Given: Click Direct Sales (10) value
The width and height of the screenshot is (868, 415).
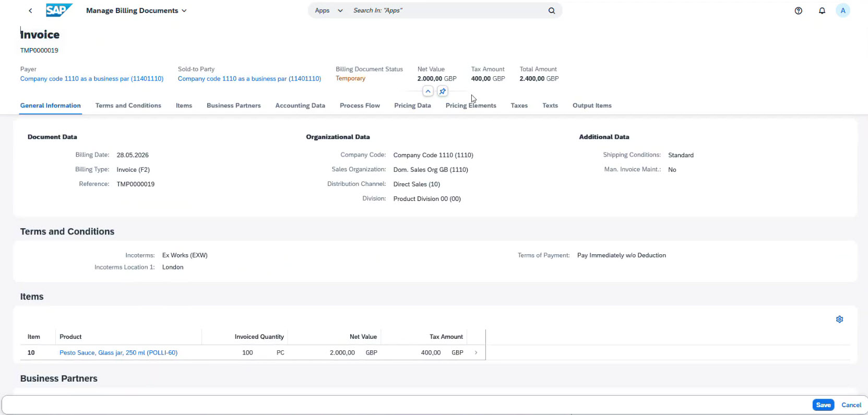Looking at the screenshot, I should pyautogui.click(x=417, y=184).
